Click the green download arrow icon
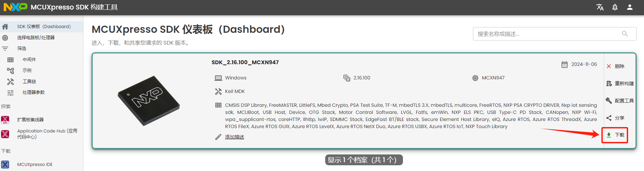This screenshot has width=644, height=171. (x=609, y=135)
